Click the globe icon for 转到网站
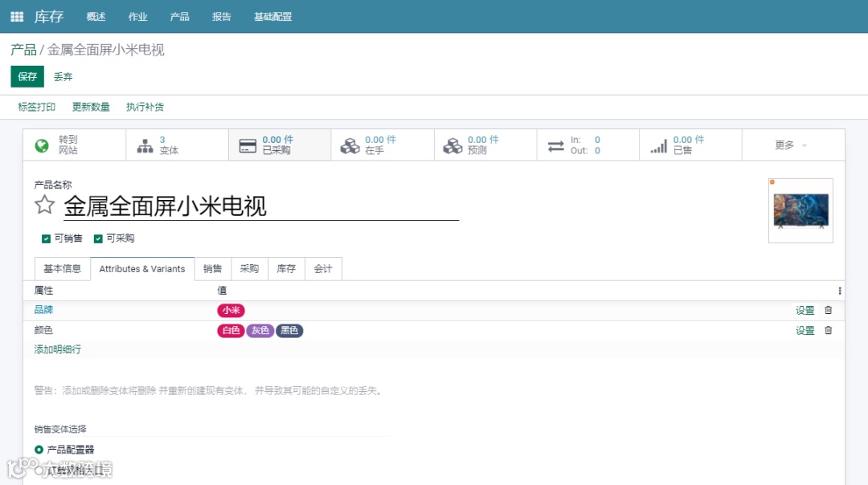This screenshot has width=868, height=485. pos(42,145)
